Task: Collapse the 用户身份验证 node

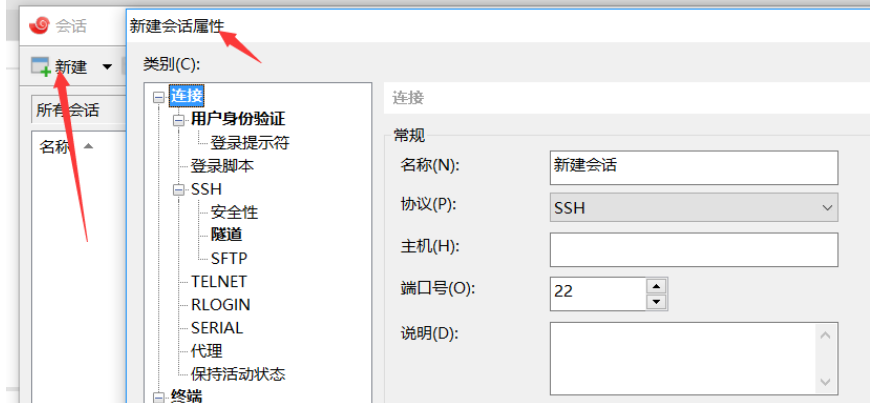Action: tap(178, 120)
